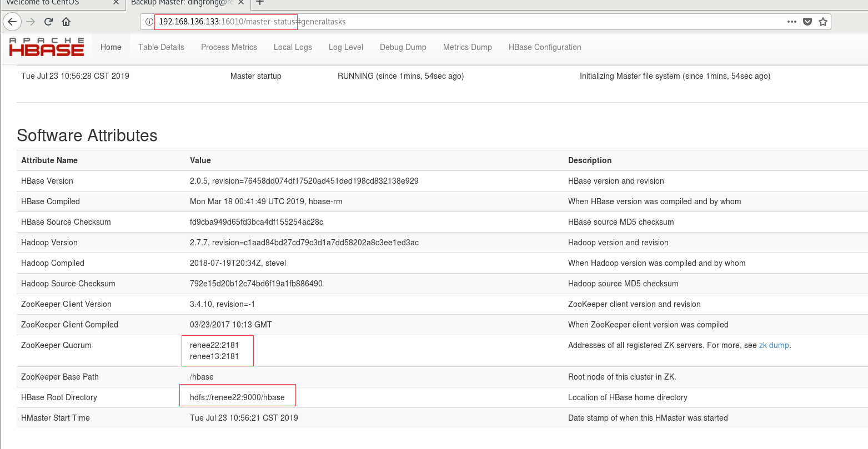Viewport: 868px width, 449px height.
Task: Click Hadoop Source Checksum attribute name
Action: [x=68, y=284]
